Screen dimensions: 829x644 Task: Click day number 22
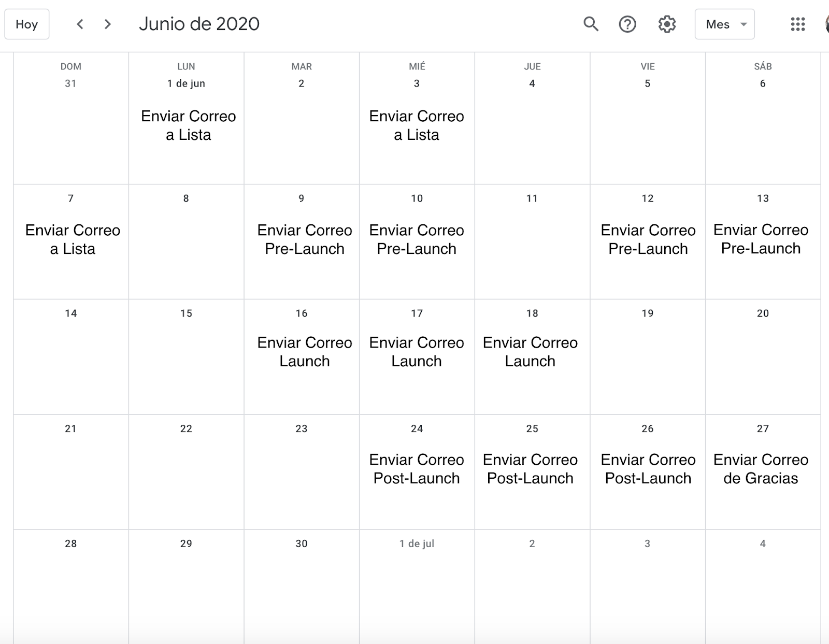(186, 428)
